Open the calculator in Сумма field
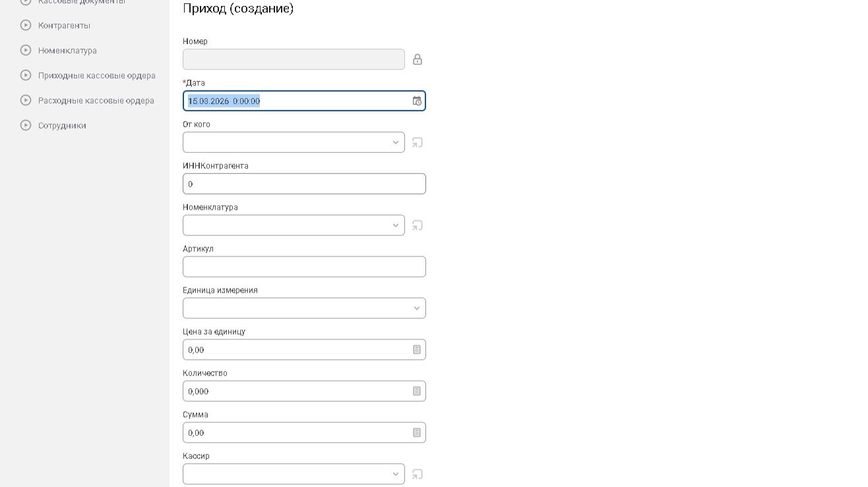 point(417,433)
